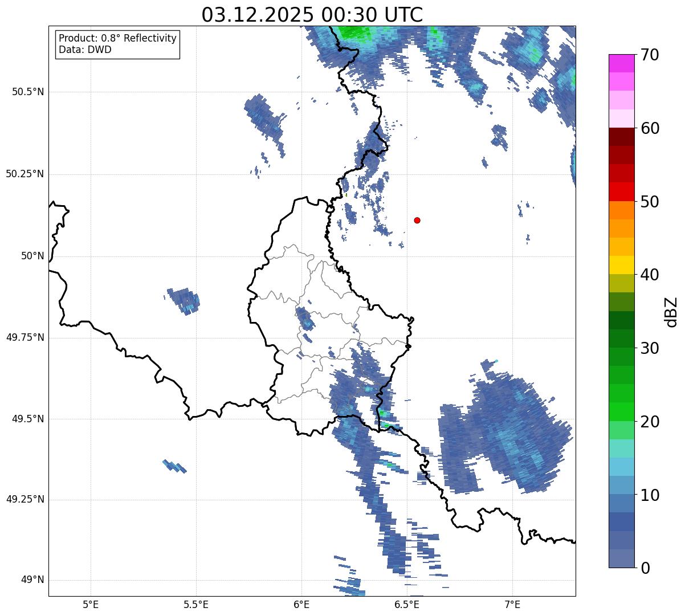The width and height of the screenshot is (685, 616).
Task: Click longitude label 5.5°E
Action: [x=196, y=604]
